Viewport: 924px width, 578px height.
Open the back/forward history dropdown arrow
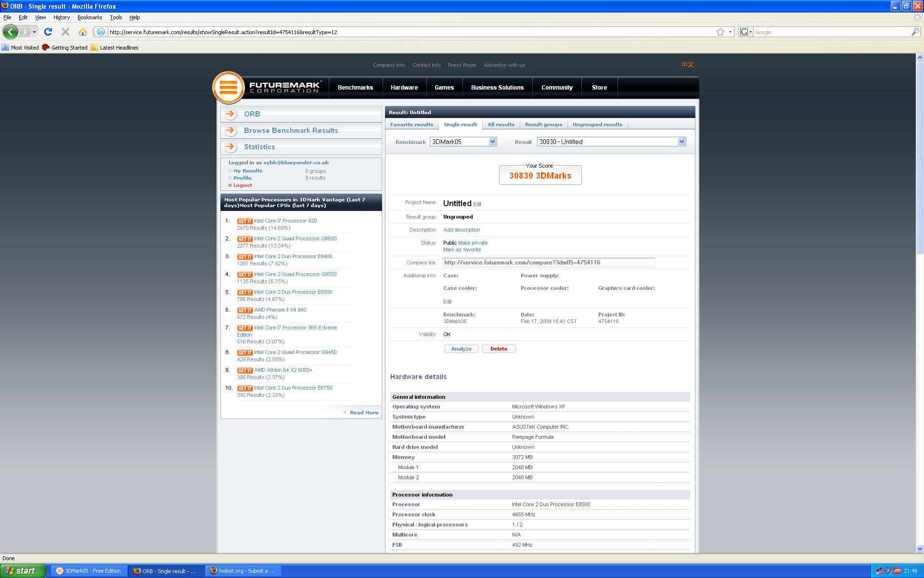(34, 32)
